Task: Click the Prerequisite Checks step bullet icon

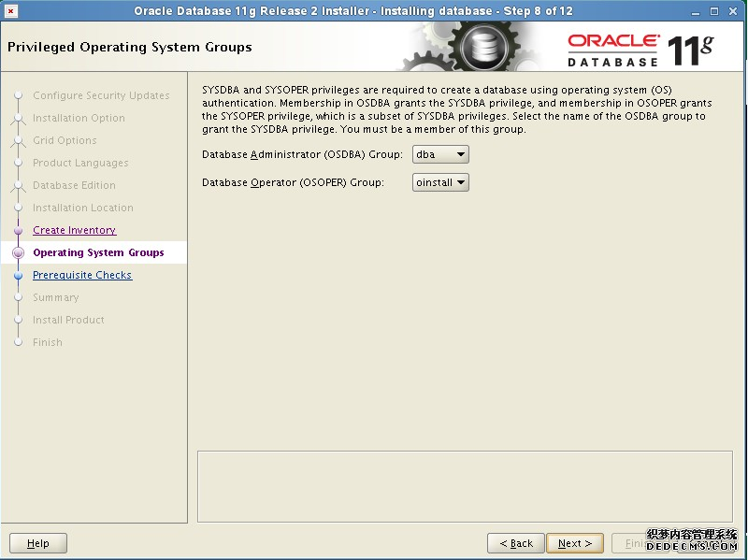Action: click(17, 276)
